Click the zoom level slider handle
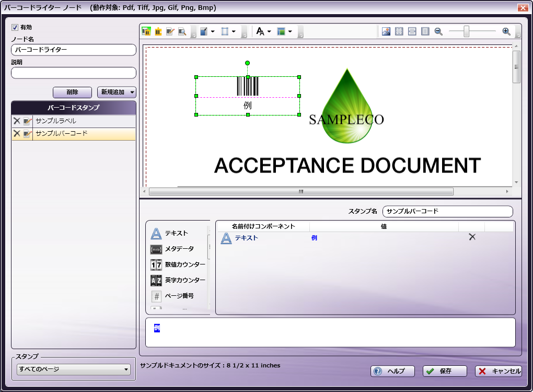The width and height of the screenshot is (533, 392). click(466, 31)
